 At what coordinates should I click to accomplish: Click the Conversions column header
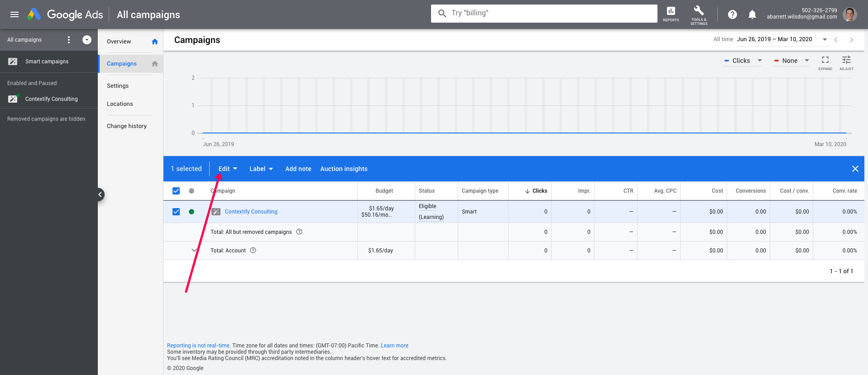[751, 191]
